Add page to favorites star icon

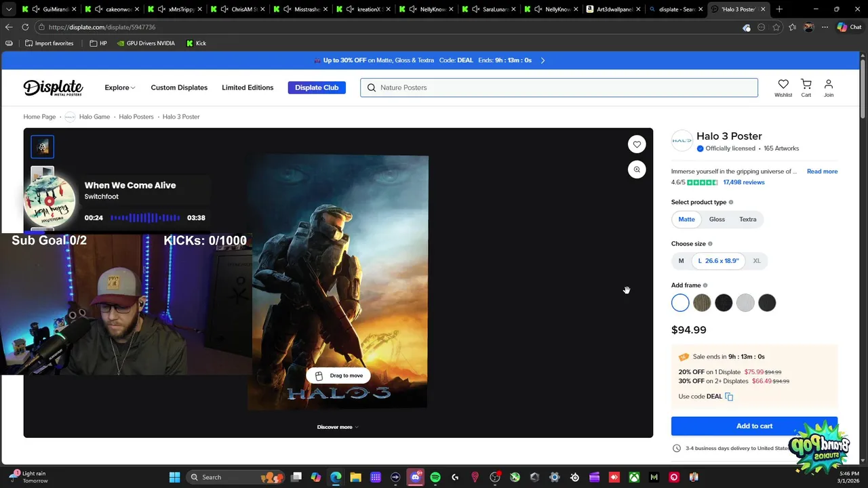coord(776,27)
